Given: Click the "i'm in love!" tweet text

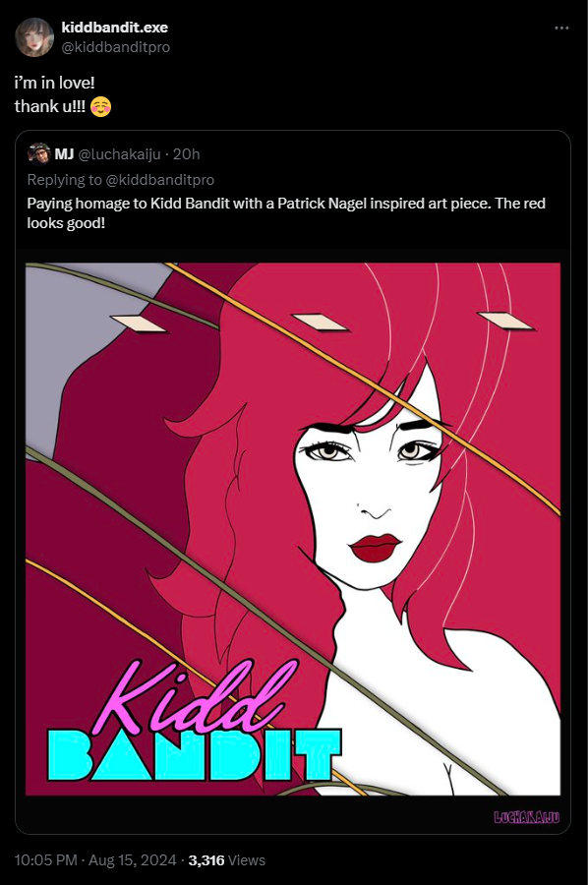Looking at the screenshot, I should pyautogui.click(x=55, y=83).
